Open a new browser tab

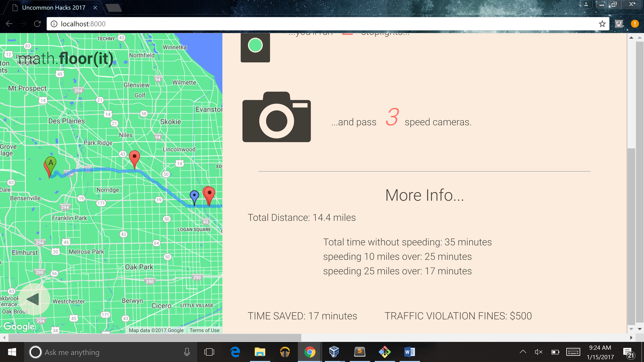tap(114, 8)
